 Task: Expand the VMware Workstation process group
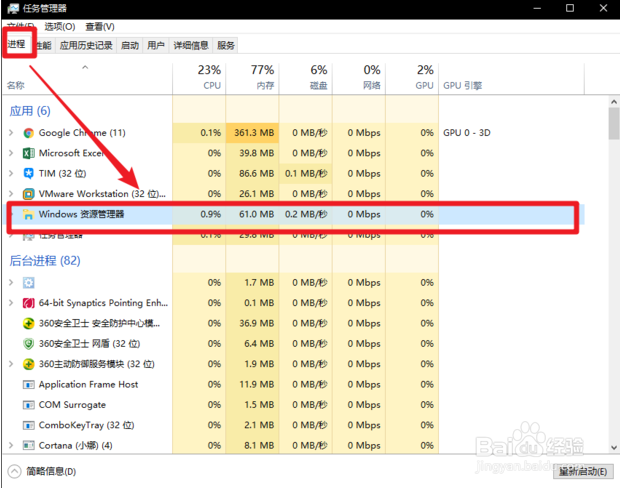coord(11,194)
